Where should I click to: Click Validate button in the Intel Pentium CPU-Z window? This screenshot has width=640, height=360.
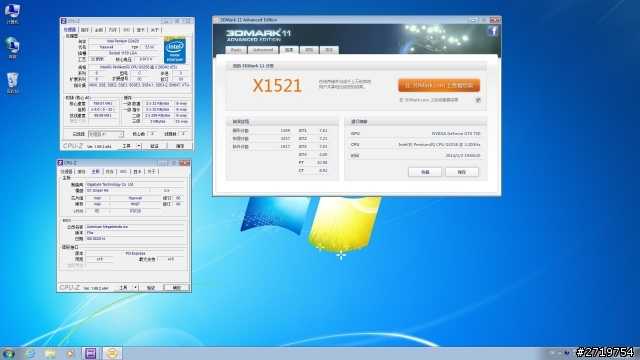[x=154, y=146]
